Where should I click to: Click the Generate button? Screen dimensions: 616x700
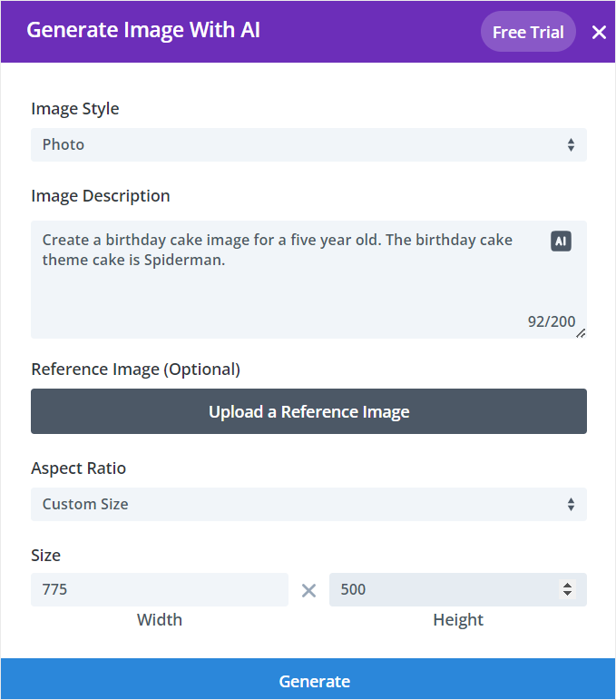point(308,679)
